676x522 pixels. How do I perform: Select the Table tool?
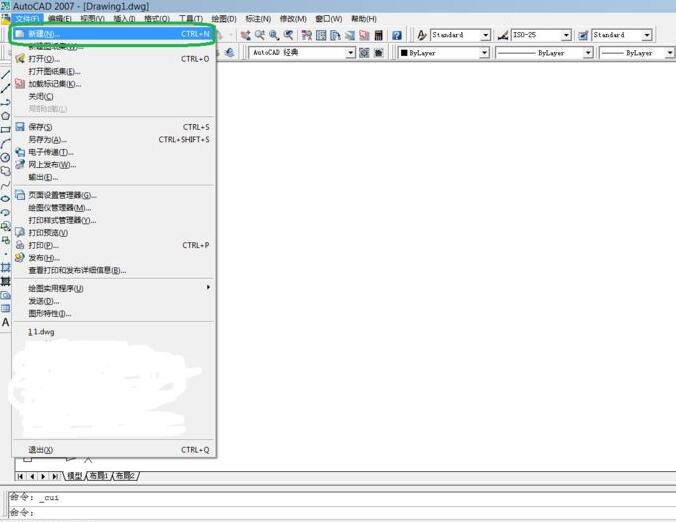pos(5,309)
